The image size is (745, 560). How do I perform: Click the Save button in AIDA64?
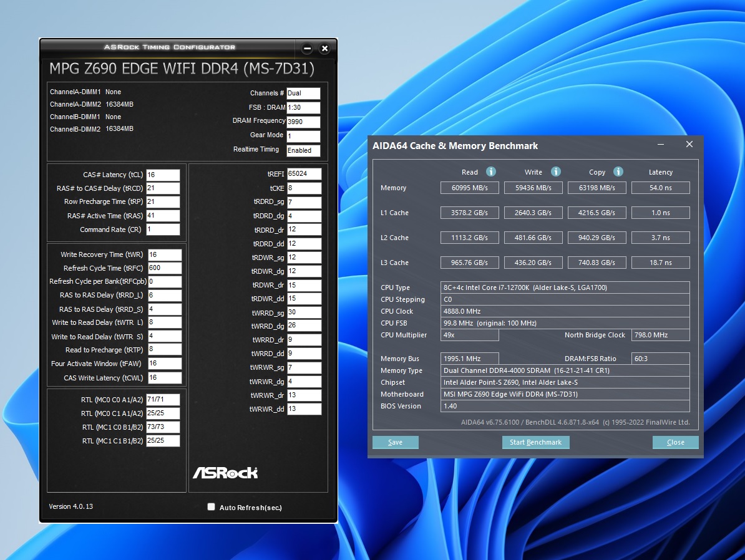pos(396,442)
